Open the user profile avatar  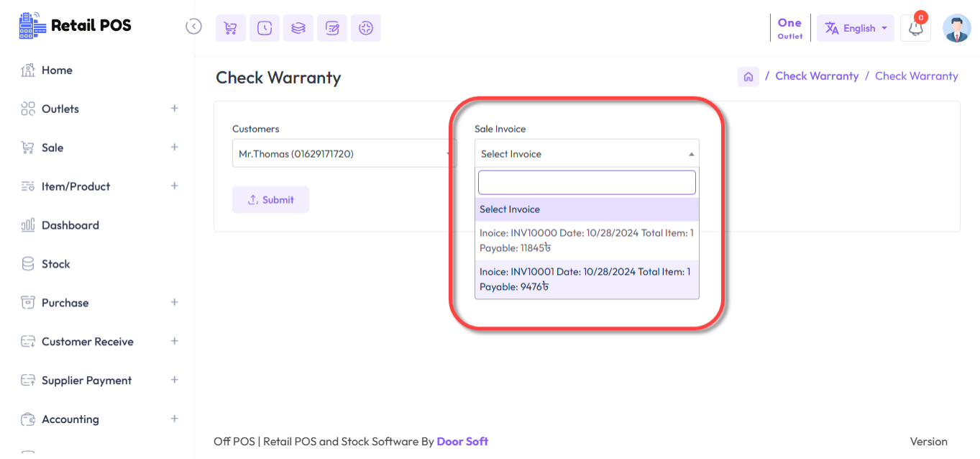click(956, 29)
